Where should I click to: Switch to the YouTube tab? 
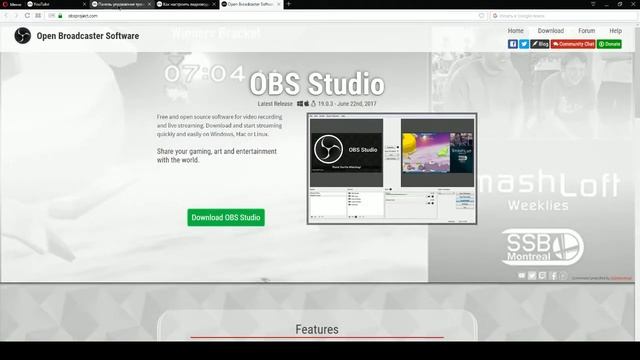pyautogui.click(x=55, y=4)
